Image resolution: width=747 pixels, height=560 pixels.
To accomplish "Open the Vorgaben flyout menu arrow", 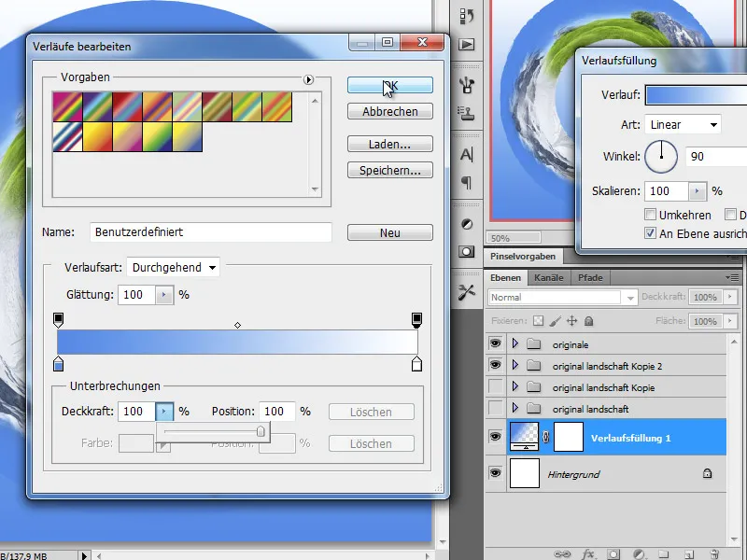I will tap(308, 79).
